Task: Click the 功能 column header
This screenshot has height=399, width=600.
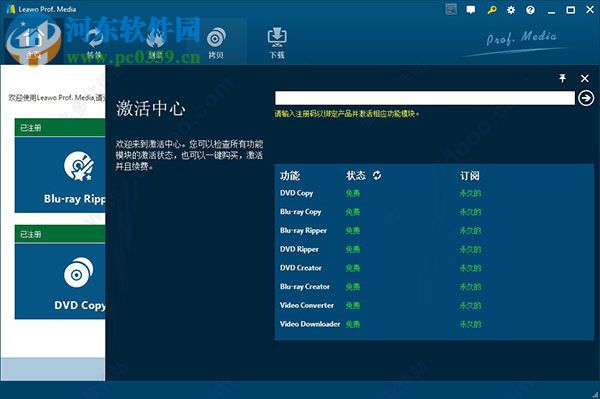Action: pyautogui.click(x=290, y=176)
